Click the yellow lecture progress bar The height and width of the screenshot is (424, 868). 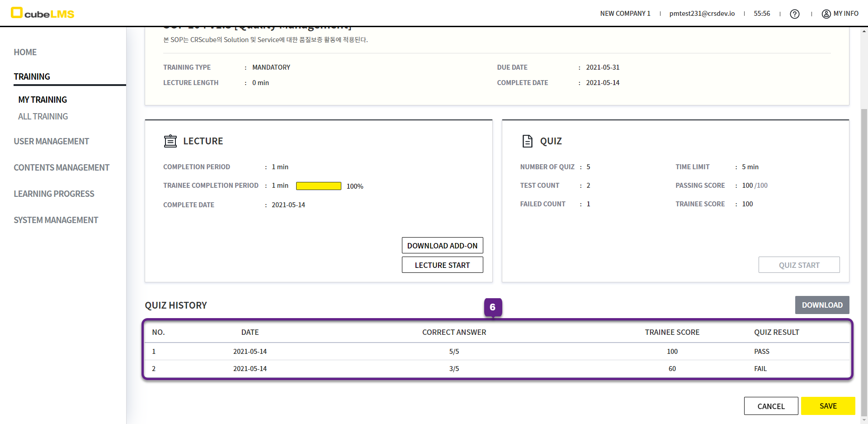click(x=318, y=186)
